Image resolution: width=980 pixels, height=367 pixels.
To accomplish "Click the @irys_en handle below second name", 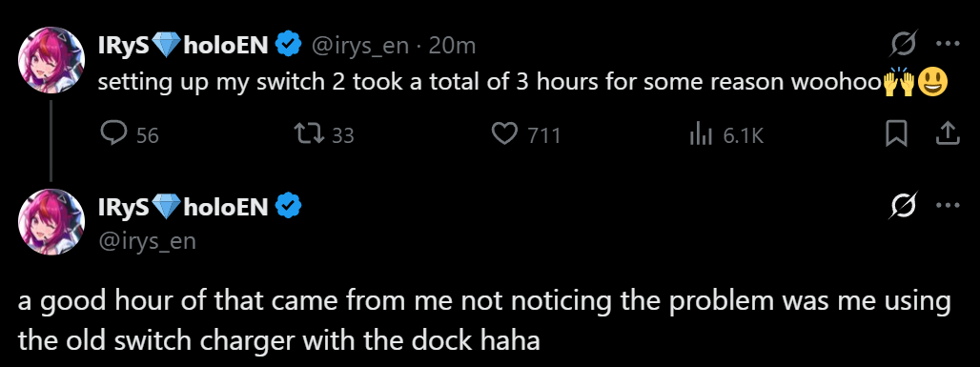I will tap(147, 241).
